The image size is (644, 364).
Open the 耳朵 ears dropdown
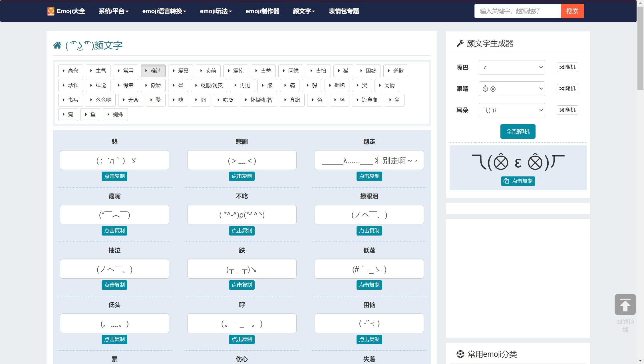pyautogui.click(x=511, y=110)
